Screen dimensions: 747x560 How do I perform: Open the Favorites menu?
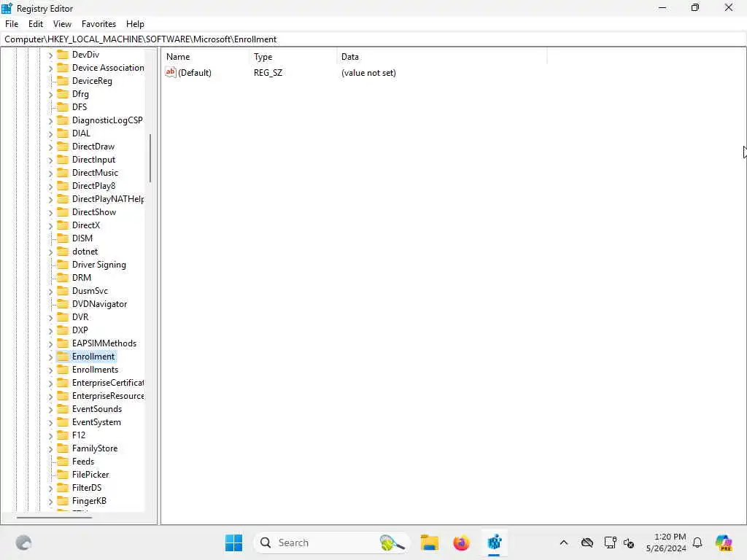[98, 24]
